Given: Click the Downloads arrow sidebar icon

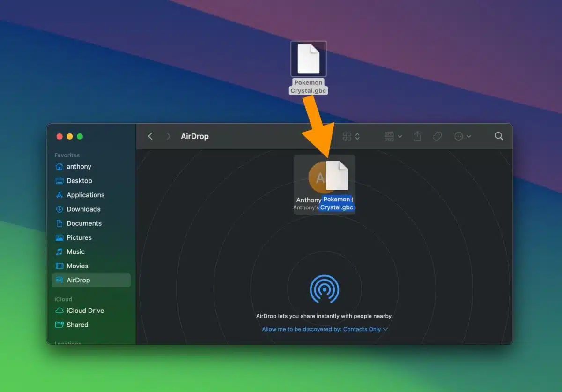Looking at the screenshot, I should coord(59,209).
